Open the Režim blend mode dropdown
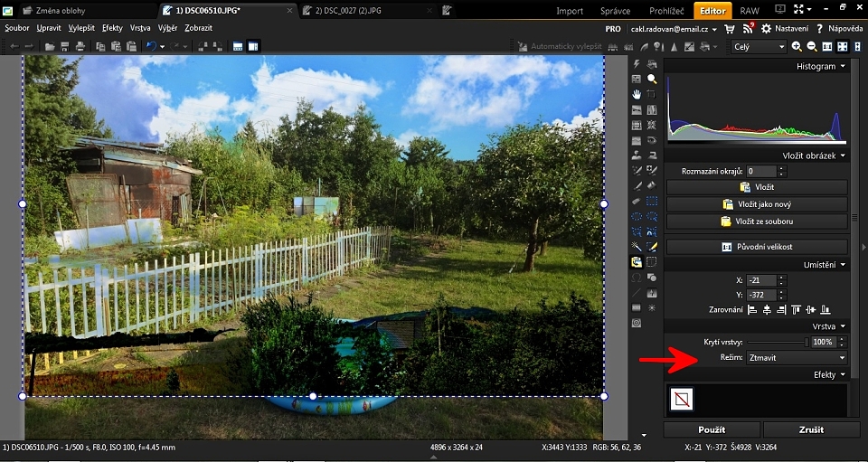Viewport: 868px width, 462px height. 797,358
